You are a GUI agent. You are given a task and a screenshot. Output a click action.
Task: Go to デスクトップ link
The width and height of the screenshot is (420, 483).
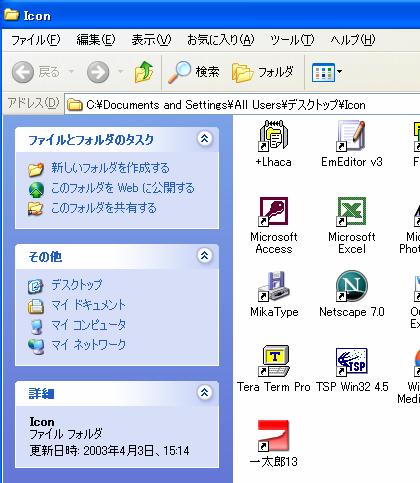77,285
